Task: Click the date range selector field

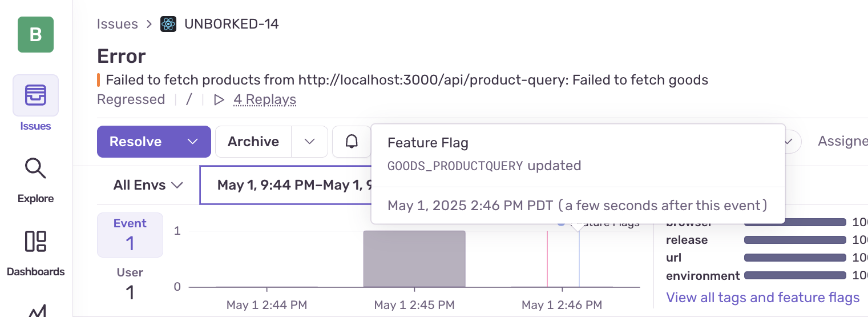Action: point(285,185)
